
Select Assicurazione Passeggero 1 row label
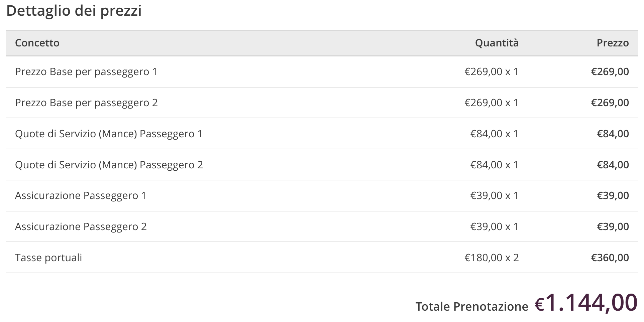pyautogui.click(x=81, y=196)
